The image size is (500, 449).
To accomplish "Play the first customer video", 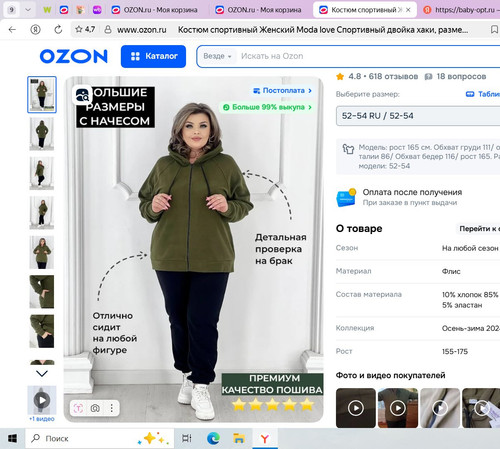I will pyautogui.click(x=356, y=408).
